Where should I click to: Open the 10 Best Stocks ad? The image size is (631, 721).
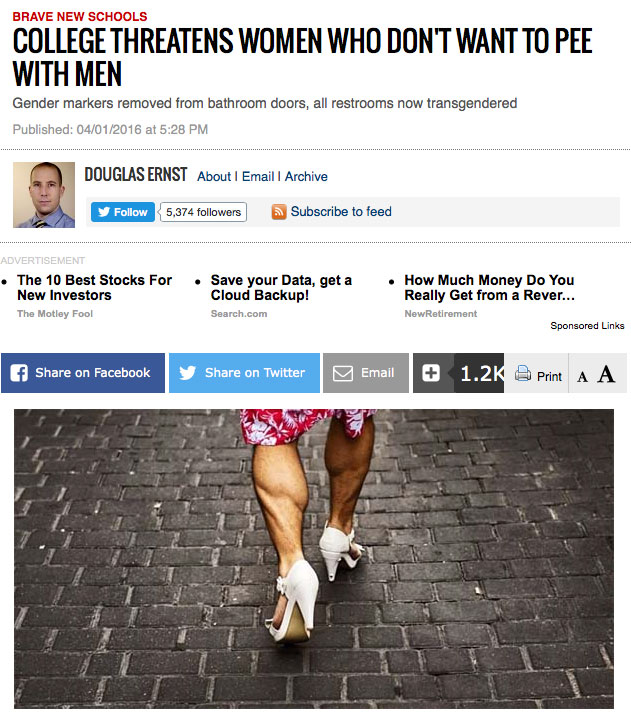pos(94,287)
